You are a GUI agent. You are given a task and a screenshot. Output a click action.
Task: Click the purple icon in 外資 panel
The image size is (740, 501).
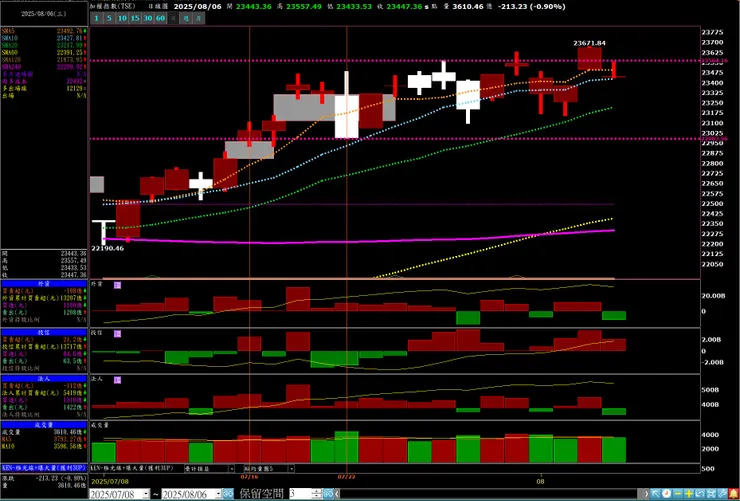point(118,285)
